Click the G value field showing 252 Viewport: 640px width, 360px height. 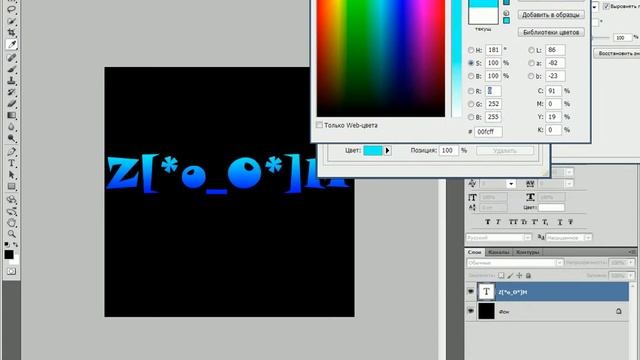tap(493, 104)
